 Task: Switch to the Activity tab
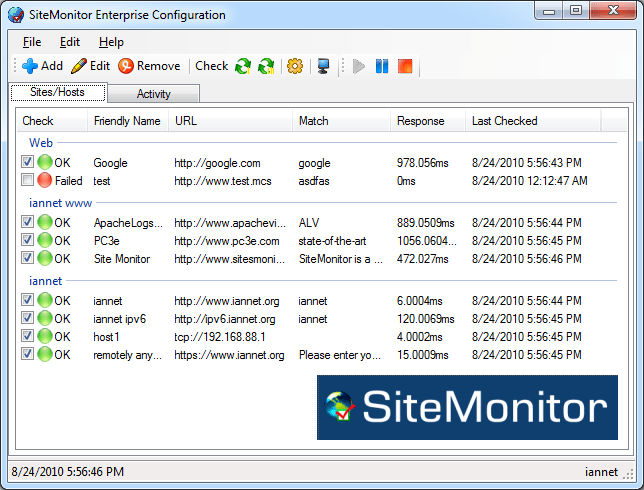coord(154,94)
